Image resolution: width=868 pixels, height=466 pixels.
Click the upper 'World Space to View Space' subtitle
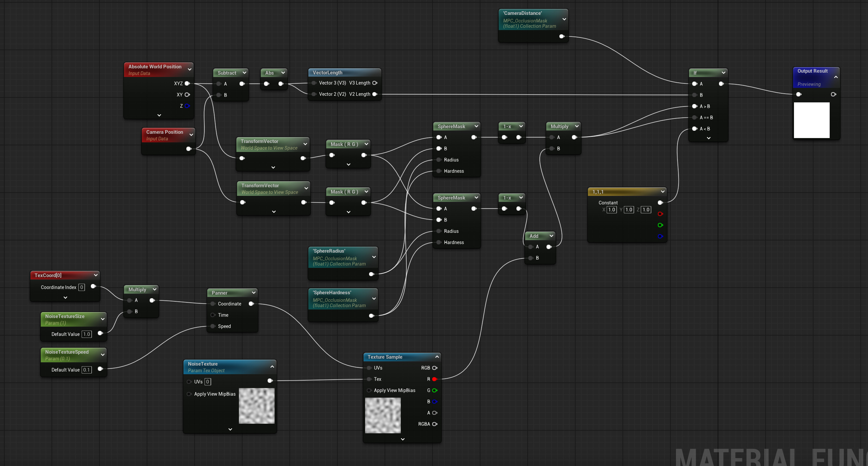click(269, 148)
